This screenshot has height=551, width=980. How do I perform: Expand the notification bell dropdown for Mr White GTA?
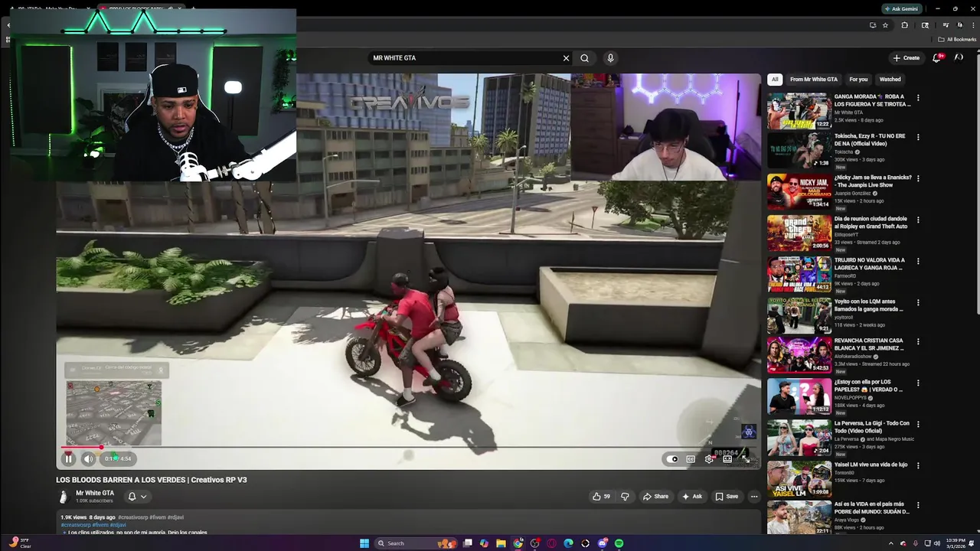pyautogui.click(x=137, y=497)
